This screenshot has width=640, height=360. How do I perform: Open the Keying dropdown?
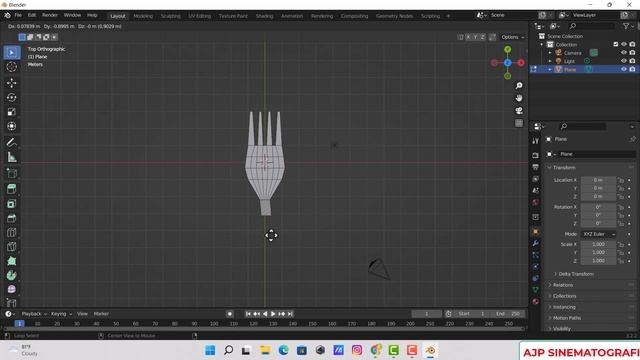(x=61, y=314)
